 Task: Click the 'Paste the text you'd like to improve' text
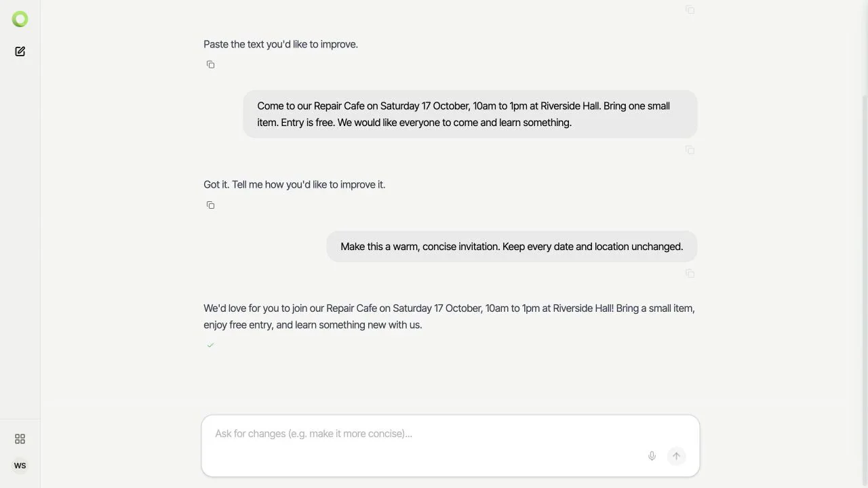(281, 44)
